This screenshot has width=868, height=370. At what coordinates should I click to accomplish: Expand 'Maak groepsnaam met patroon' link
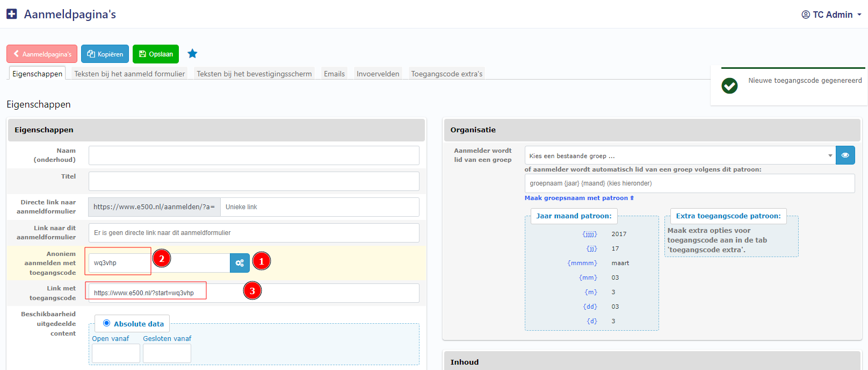[579, 198]
